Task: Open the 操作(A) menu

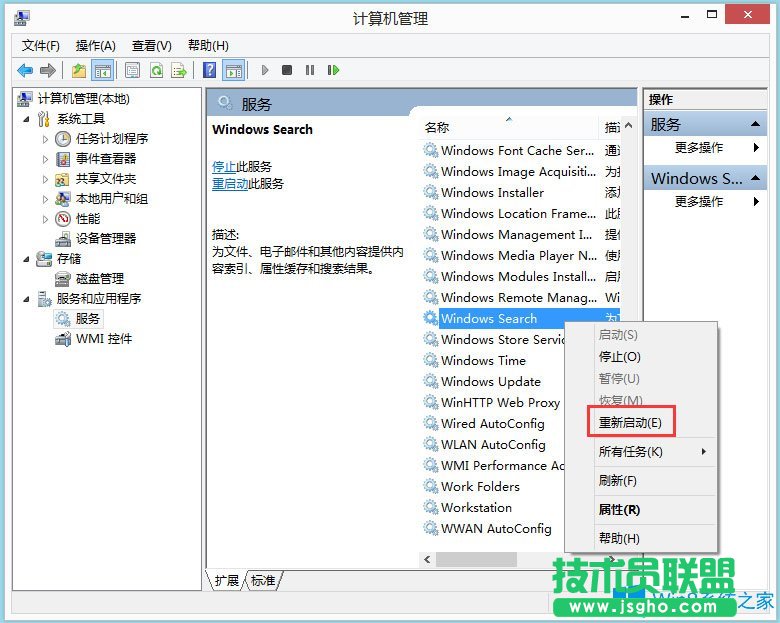Action: [96, 46]
